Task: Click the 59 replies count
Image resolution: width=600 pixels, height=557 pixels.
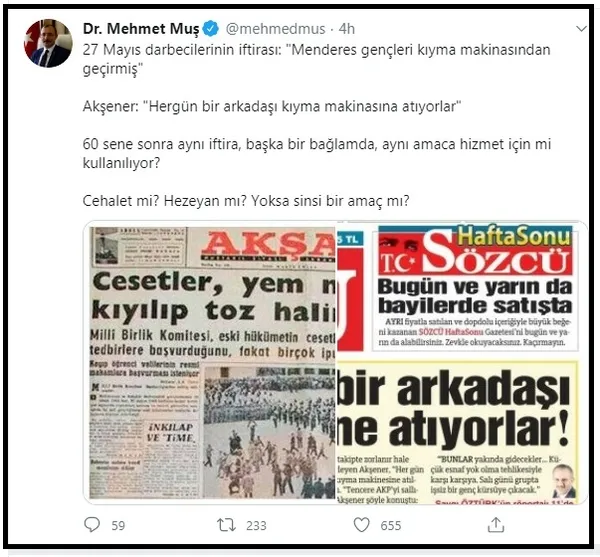Action: [x=118, y=525]
